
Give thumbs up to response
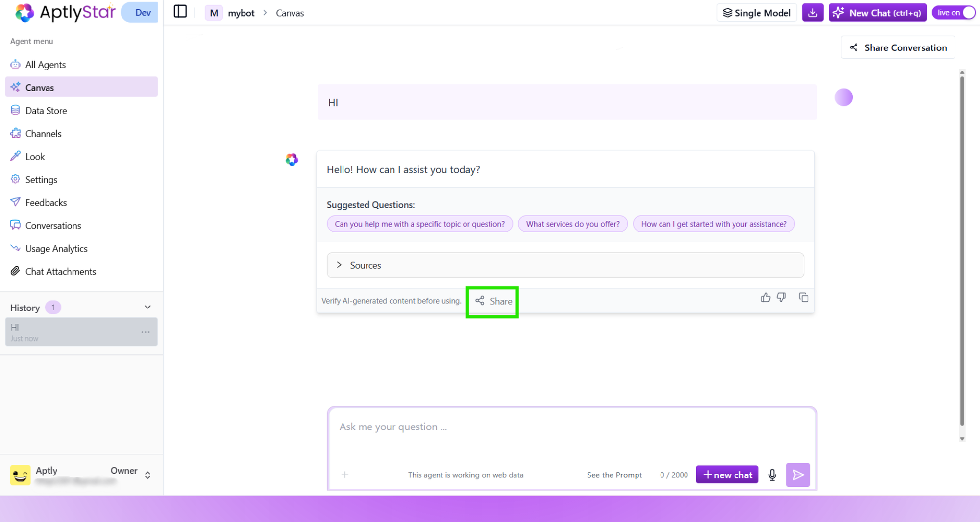[765, 297]
